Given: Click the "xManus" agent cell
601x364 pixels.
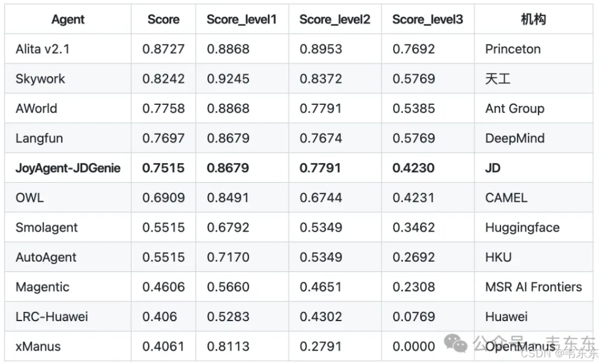Looking at the screenshot, I should click(38, 346).
